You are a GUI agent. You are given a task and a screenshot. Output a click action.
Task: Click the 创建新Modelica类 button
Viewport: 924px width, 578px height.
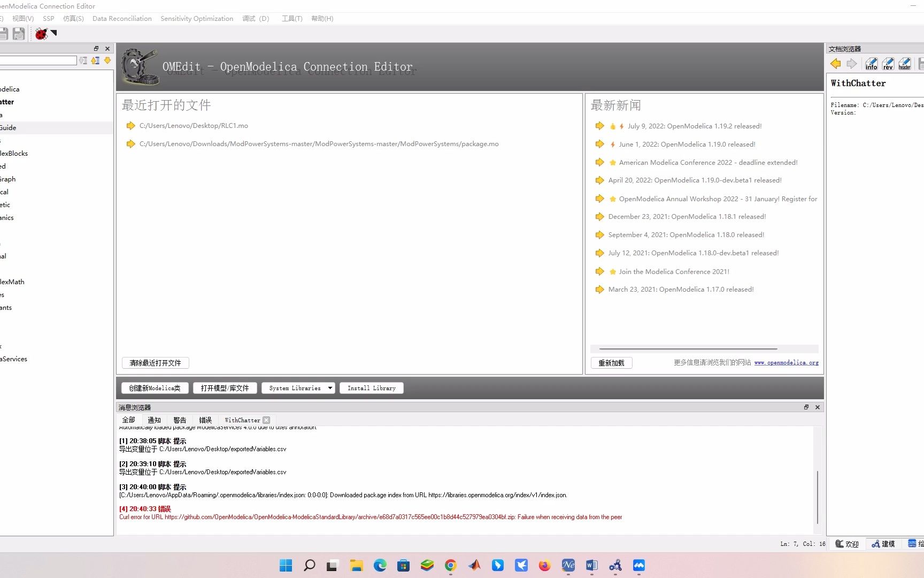[x=155, y=388]
